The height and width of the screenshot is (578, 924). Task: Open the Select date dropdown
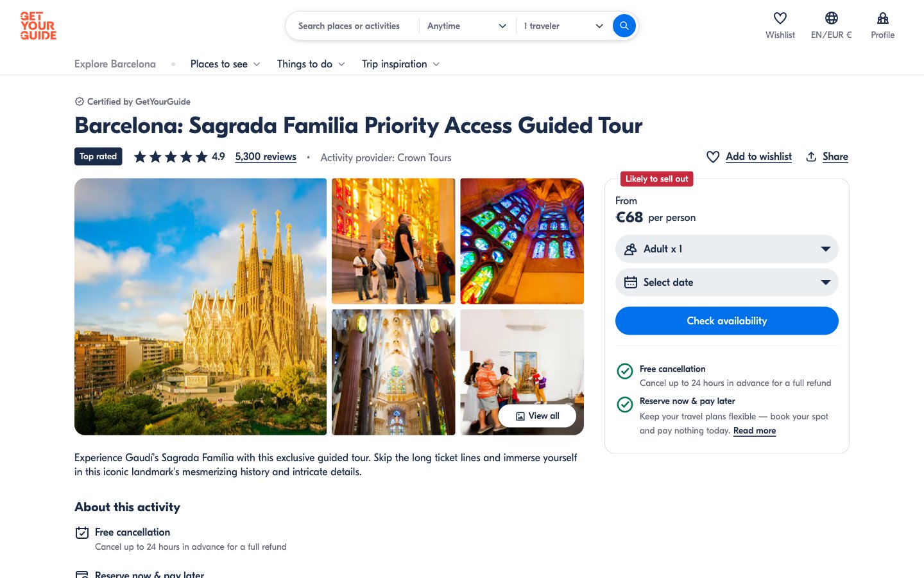726,283
